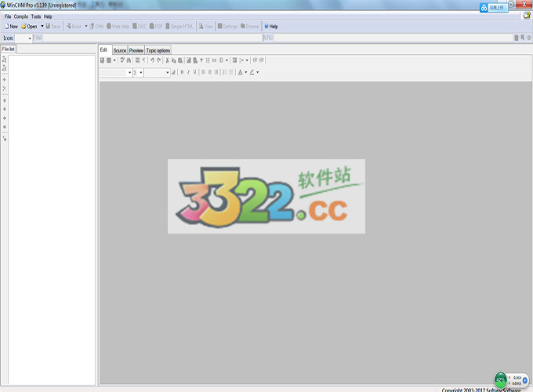
Task: Click the Save toolbar button
Action: (53, 26)
